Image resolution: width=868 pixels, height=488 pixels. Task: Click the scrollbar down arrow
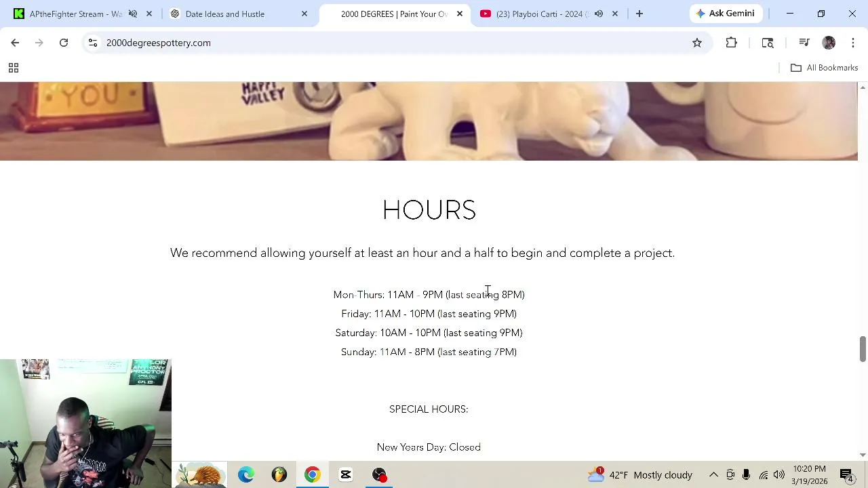click(x=863, y=455)
